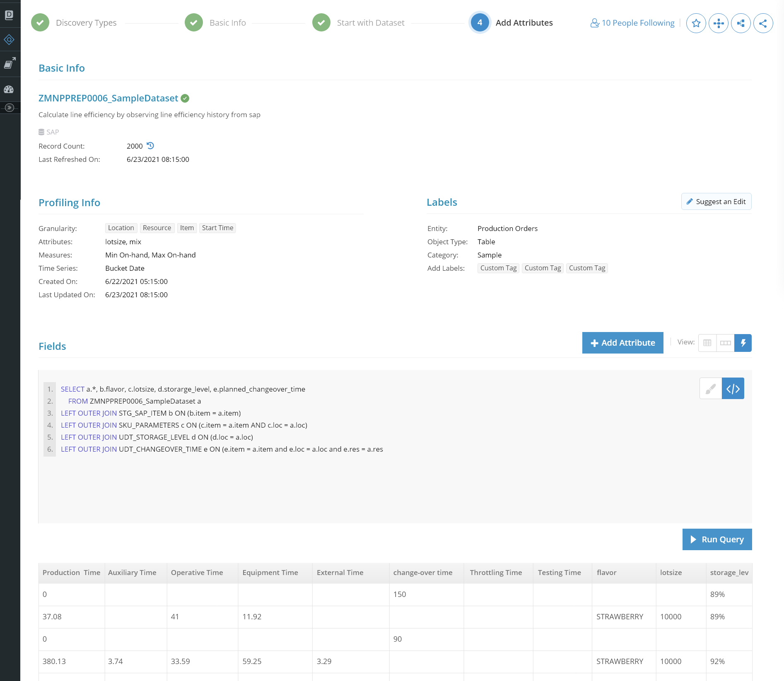Click the share icon in header
The image size is (784, 681).
(763, 23)
